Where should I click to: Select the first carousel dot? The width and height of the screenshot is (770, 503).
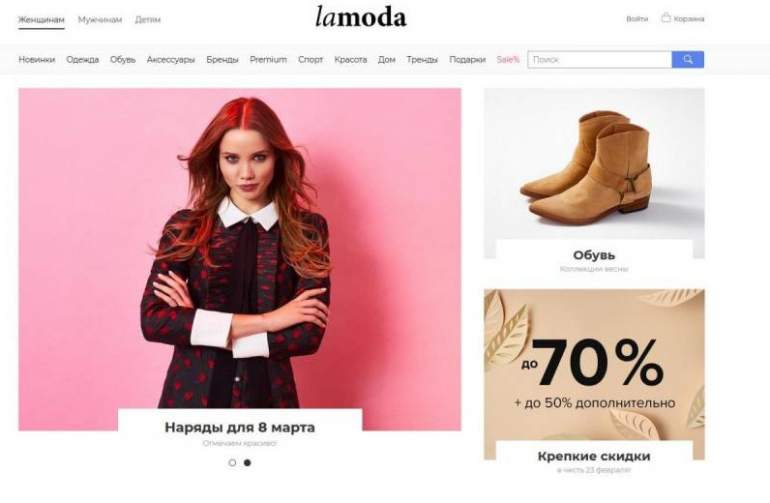(232, 463)
